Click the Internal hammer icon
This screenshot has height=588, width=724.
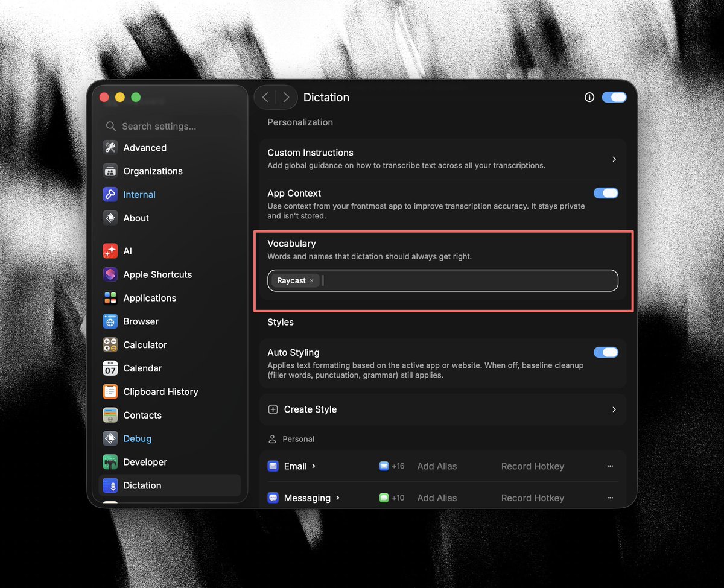(110, 195)
